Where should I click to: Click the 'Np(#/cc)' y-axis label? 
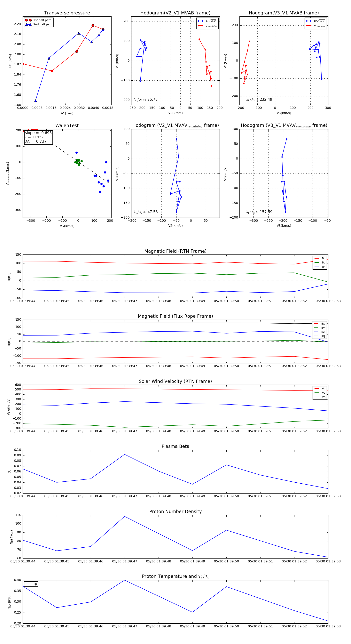pyautogui.click(x=11, y=537)
